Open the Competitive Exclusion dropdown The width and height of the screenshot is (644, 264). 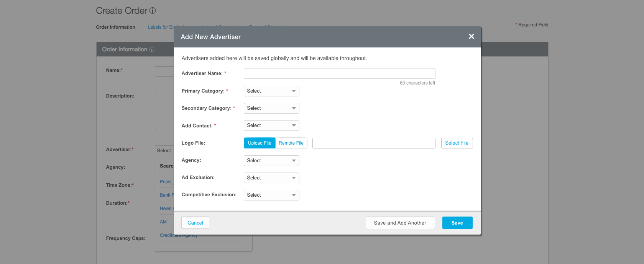(x=271, y=195)
